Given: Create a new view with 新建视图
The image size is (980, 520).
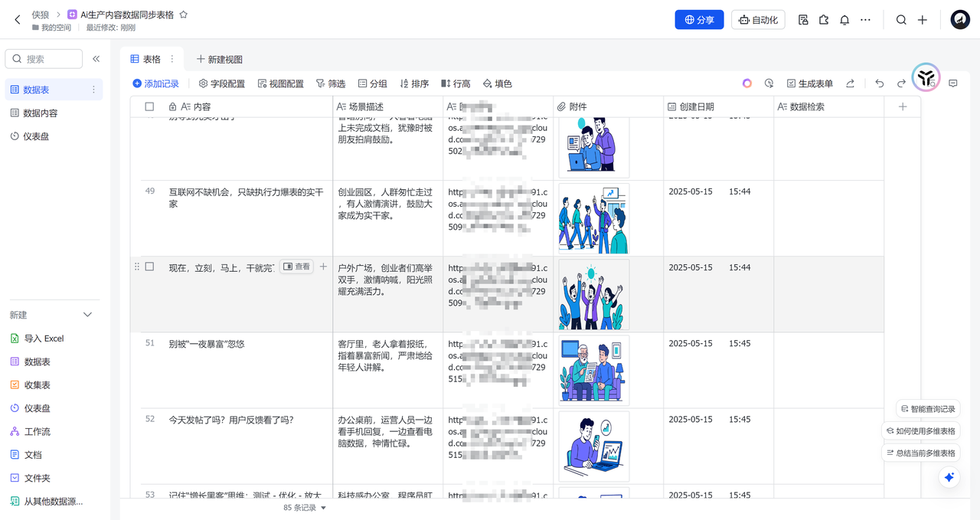Looking at the screenshot, I should click(220, 59).
